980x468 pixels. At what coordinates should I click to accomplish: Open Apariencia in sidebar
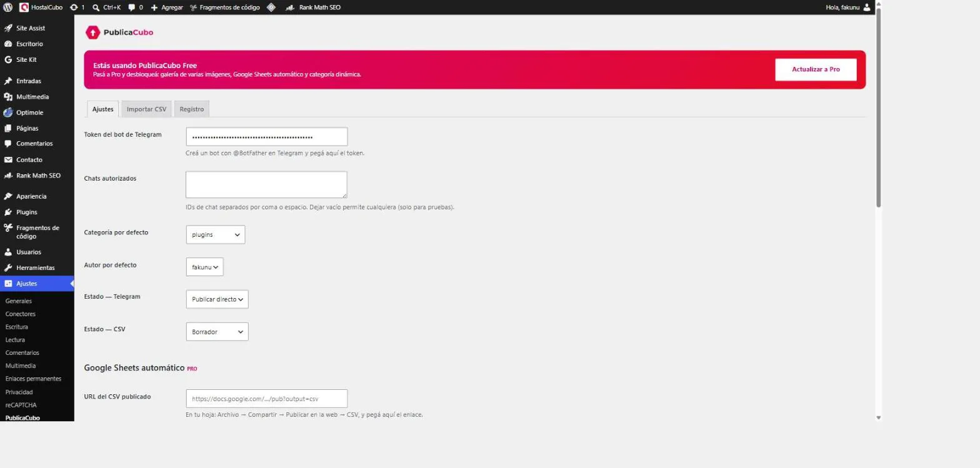click(37, 196)
